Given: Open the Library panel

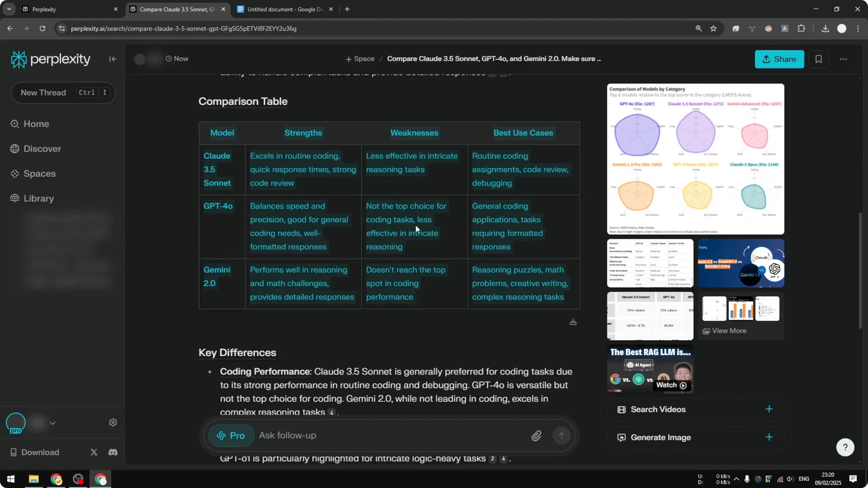Looking at the screenshot, I should point(38,198).
